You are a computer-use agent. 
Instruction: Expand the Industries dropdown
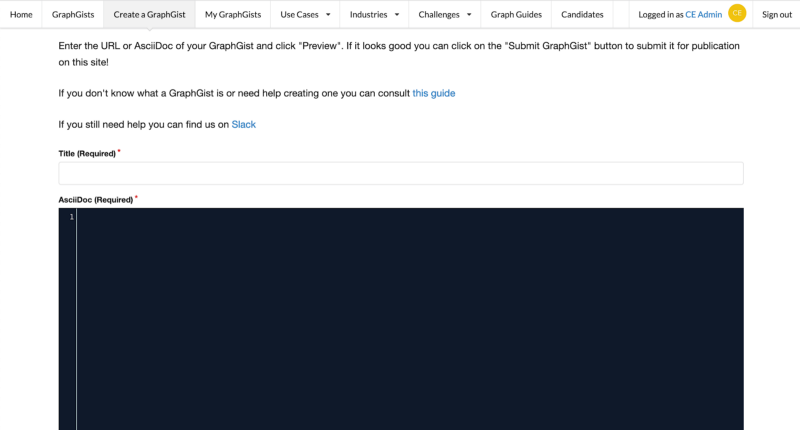[x=374, y=14]
